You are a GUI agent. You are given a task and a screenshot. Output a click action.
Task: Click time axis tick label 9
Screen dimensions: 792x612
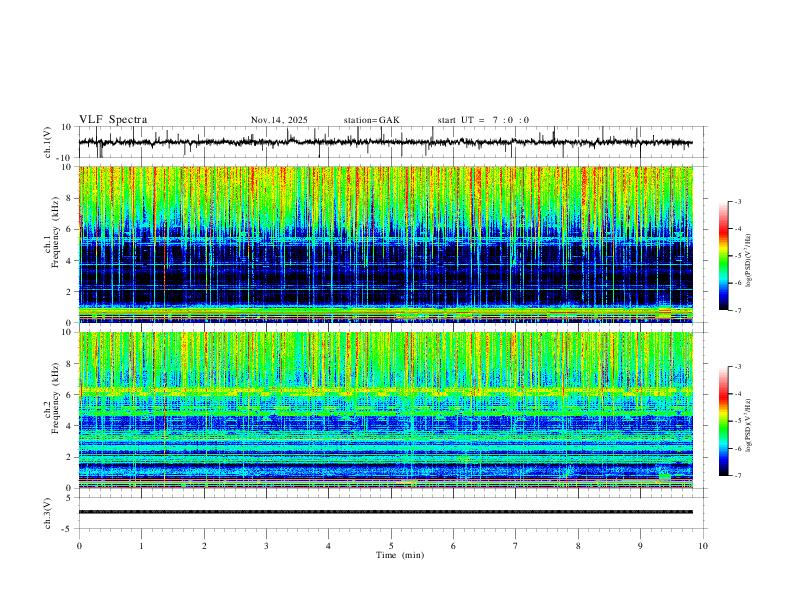click(x=640, y=546)
